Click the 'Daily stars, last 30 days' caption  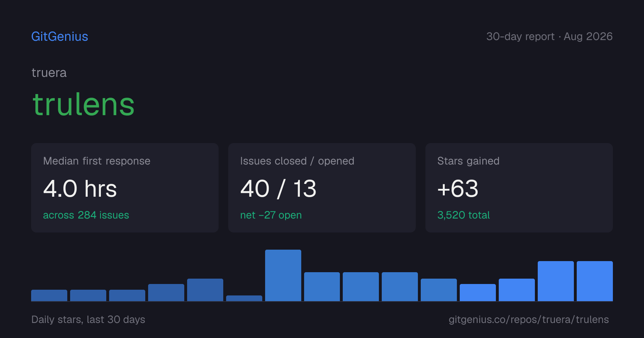click(x=88, y=319)
